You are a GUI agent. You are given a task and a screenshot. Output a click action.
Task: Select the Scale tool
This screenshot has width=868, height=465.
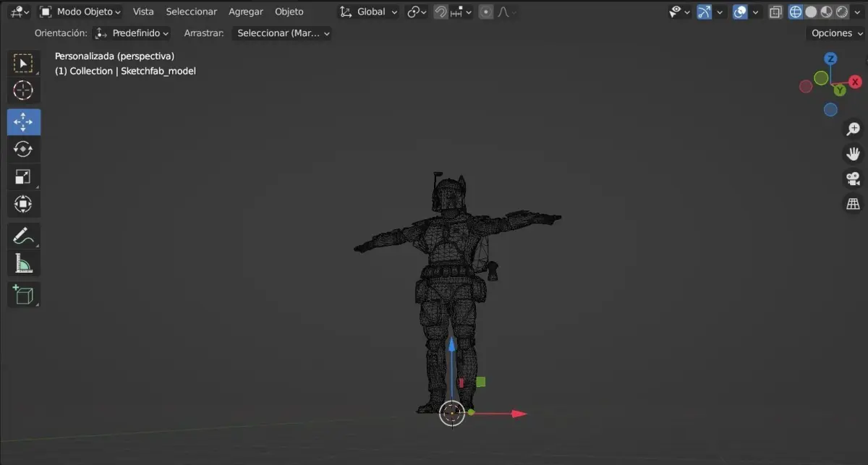(x=24, y=176)
